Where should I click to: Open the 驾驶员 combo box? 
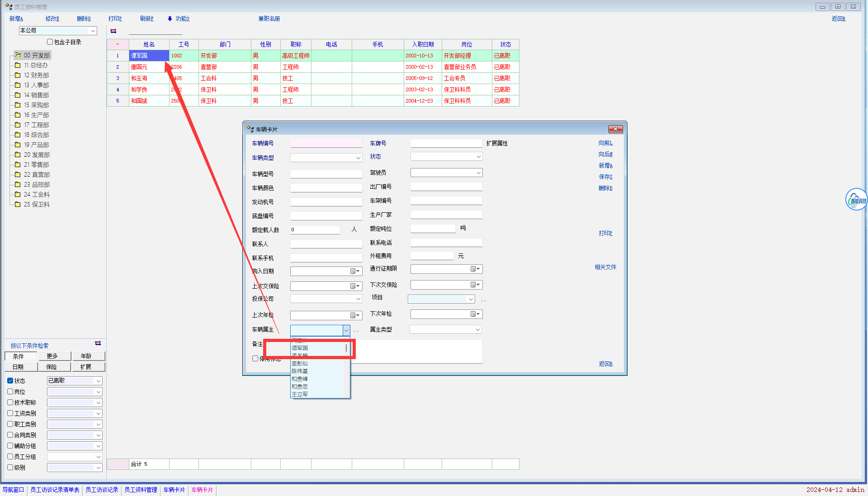click(x=478, y=173)
